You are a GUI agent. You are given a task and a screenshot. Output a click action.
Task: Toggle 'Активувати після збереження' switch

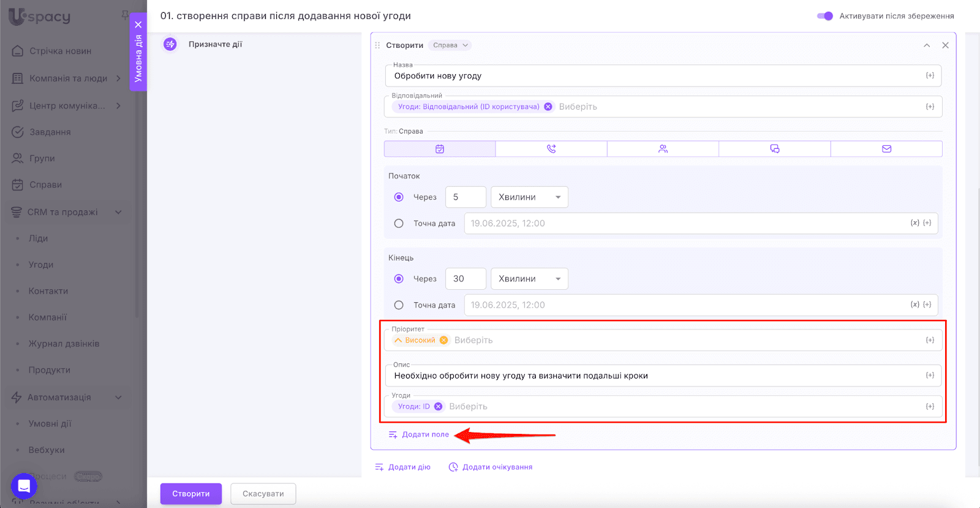click(825, 16)
